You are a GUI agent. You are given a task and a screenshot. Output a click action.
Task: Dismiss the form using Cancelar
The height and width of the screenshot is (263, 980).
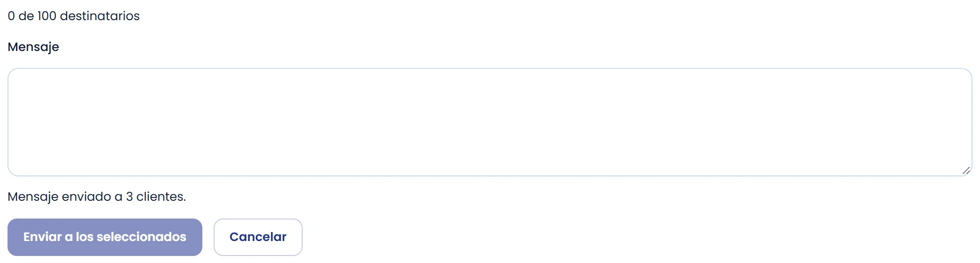258,237
